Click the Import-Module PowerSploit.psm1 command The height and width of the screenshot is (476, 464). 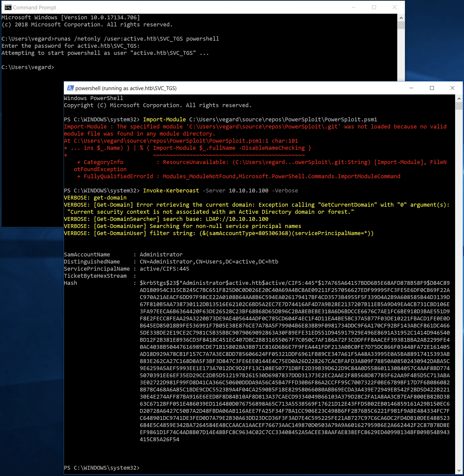point(260,120)
